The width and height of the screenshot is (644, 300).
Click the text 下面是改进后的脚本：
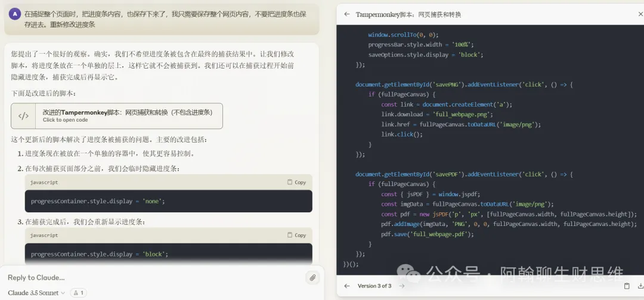[44, 93]
